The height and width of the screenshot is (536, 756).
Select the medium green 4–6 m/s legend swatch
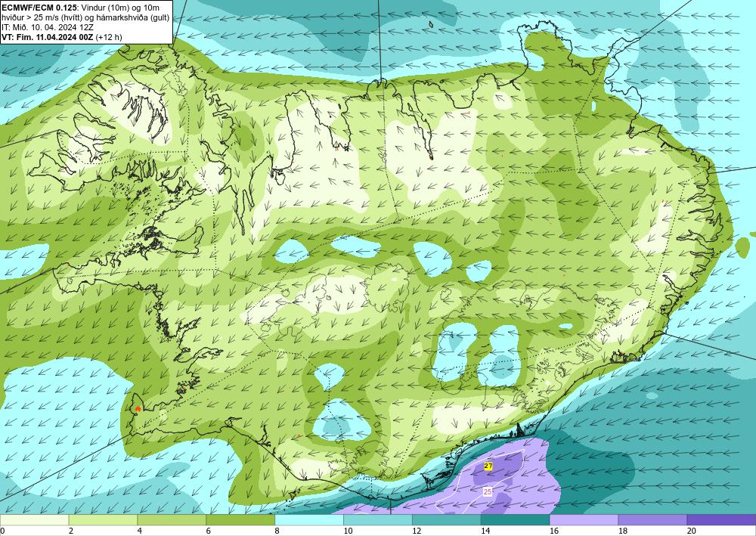point(172,520)
